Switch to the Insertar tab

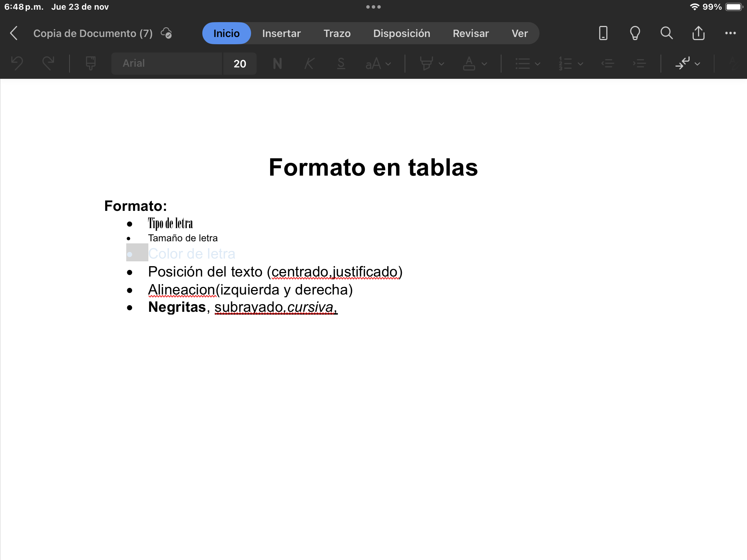(x=281, y=33)
